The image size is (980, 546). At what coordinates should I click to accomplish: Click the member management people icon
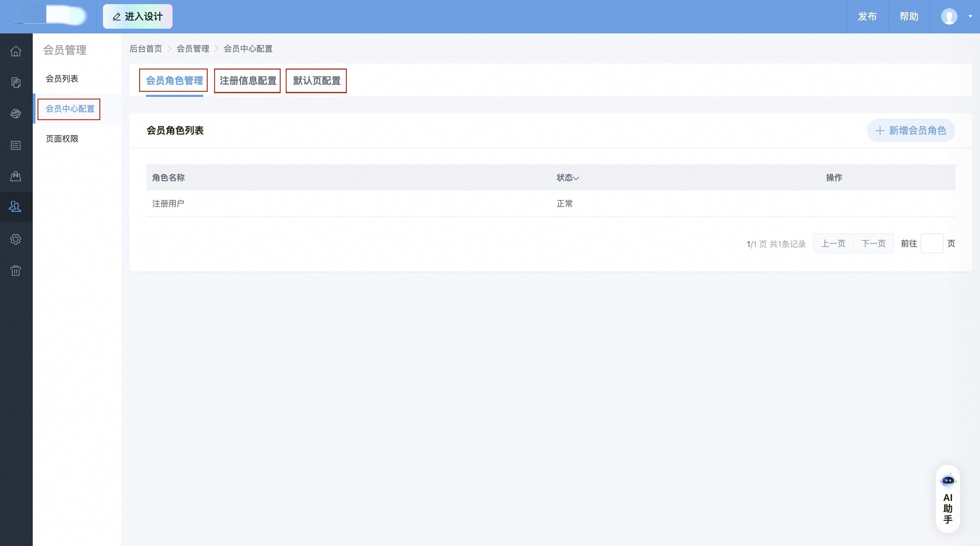[x=16, y=207]
